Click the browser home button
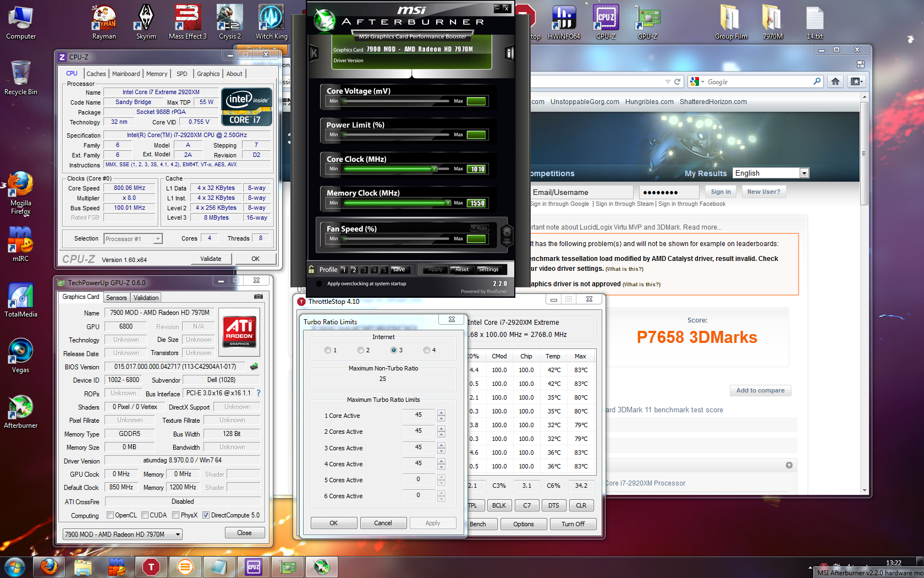 pyautogui.click(x=835, y=81)
